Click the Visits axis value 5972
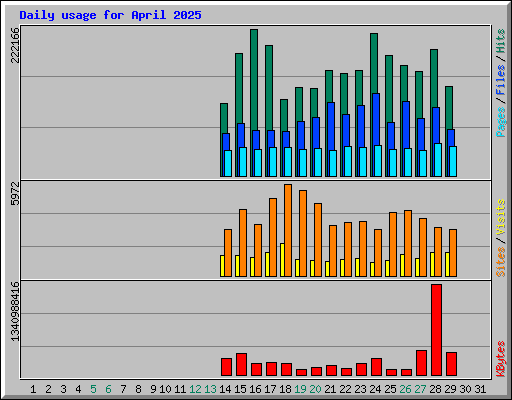 (x=15, y=193)
